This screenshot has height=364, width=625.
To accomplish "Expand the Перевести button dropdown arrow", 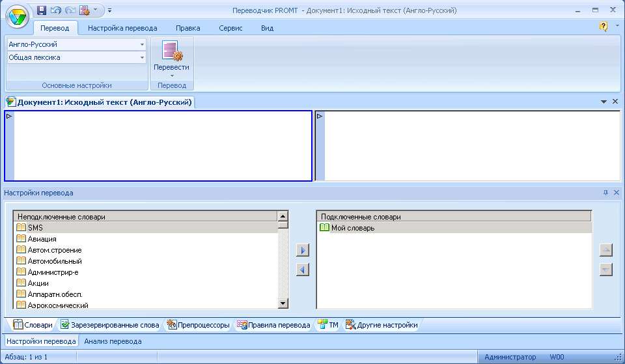I will (x=172, y=76).
